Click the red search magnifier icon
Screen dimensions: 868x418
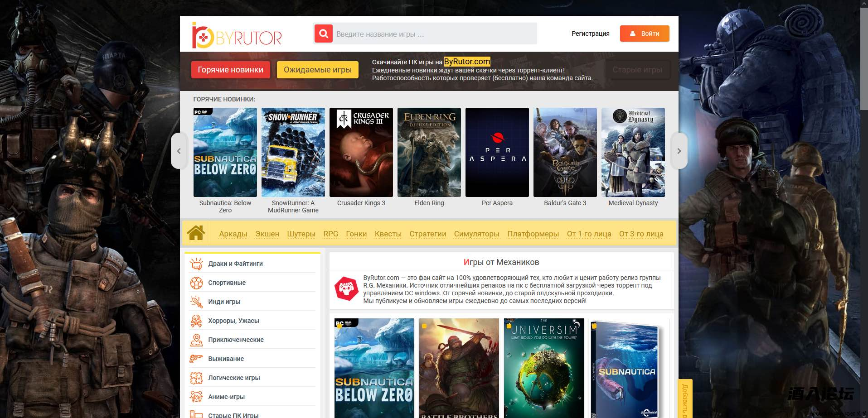pyautogui.click(x=323, y=34)
